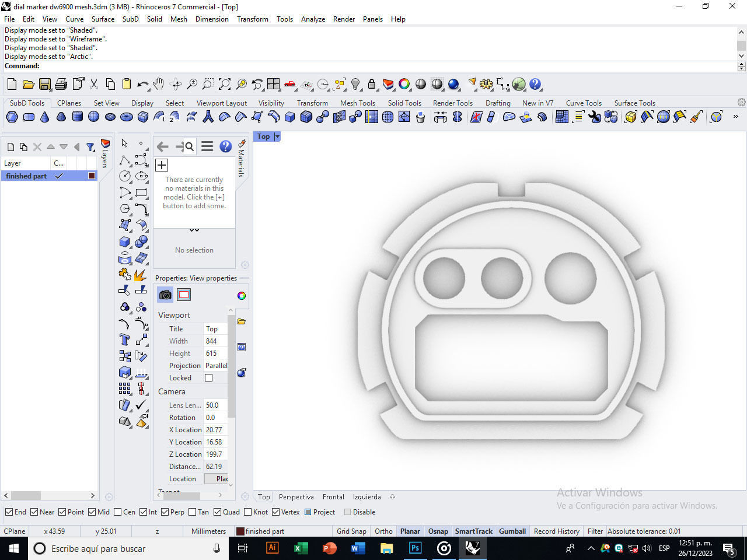Switch to the Curve Tools toolbar tab

584,103
